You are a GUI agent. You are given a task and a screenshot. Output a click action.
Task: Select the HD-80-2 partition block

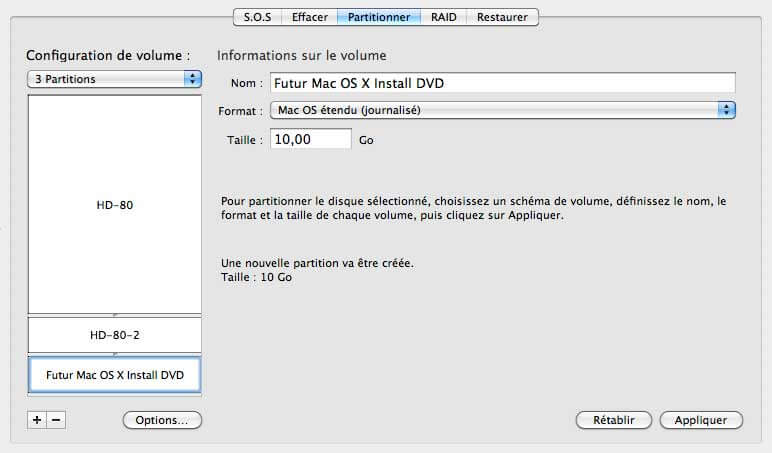(x=114, y=334)
